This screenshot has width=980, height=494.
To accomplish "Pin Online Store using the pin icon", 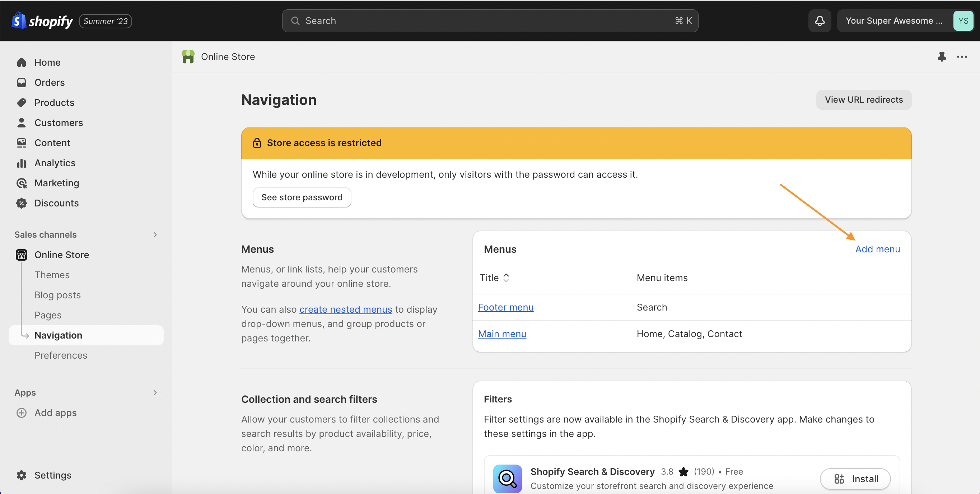I will tap(942, 56).
